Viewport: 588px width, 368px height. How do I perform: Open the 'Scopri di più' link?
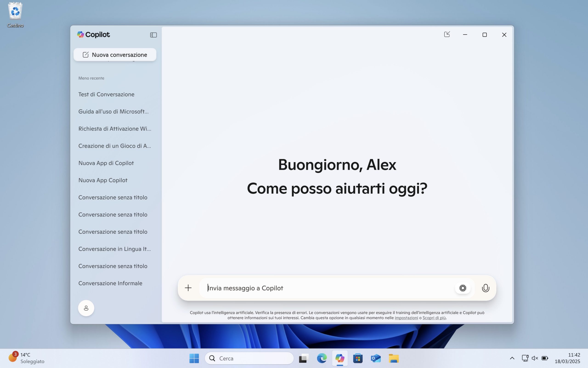coord(434,318)
